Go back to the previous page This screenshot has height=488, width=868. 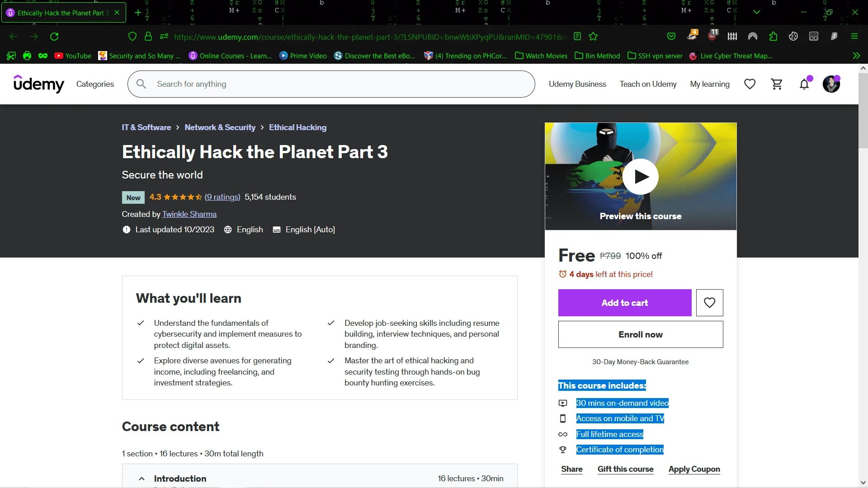[x=14, y=37]
